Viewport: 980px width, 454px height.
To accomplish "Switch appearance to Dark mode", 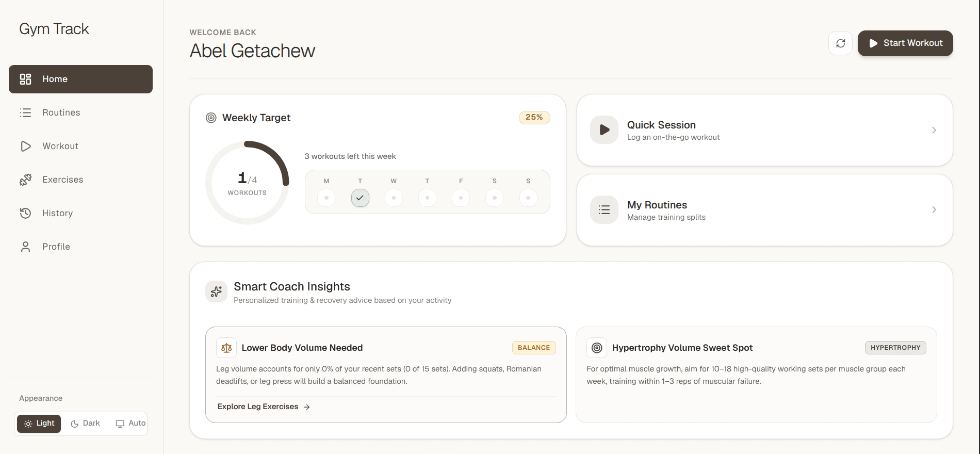I will point(86,424).
